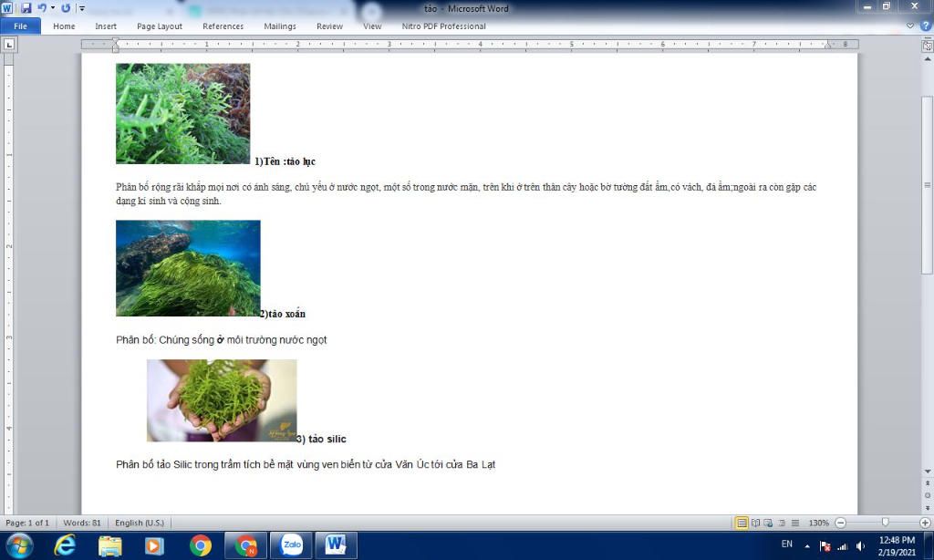This screenshot has width=934, height=560.
Task: Switch to Draft view
Action: 795,524
